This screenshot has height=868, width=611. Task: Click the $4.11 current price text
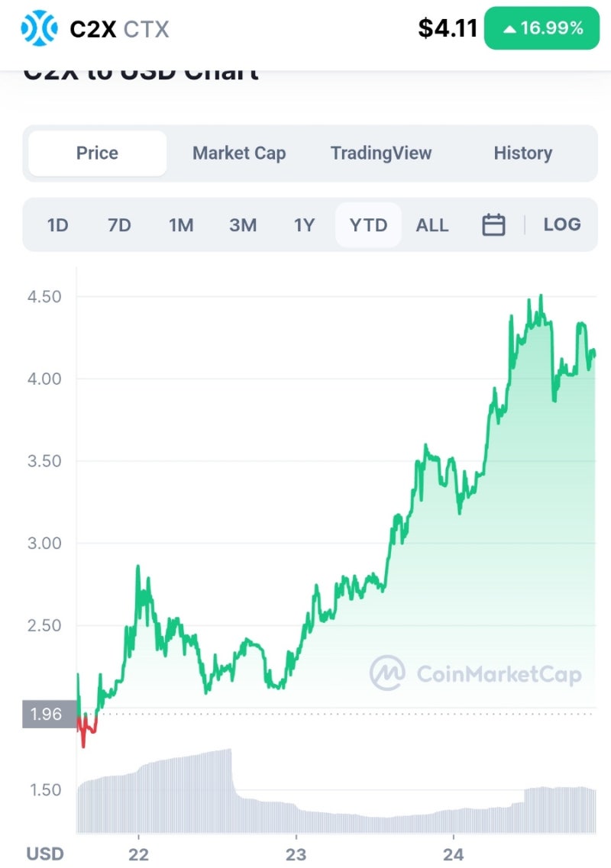click(x=448, y=29)
